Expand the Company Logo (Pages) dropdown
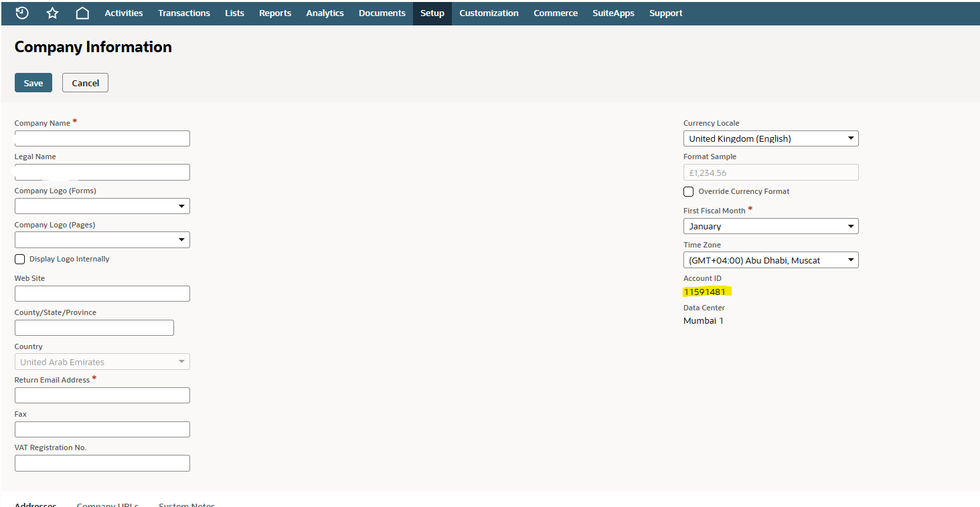Viewport: 980px width, 507px height. [x=102, y=240]
